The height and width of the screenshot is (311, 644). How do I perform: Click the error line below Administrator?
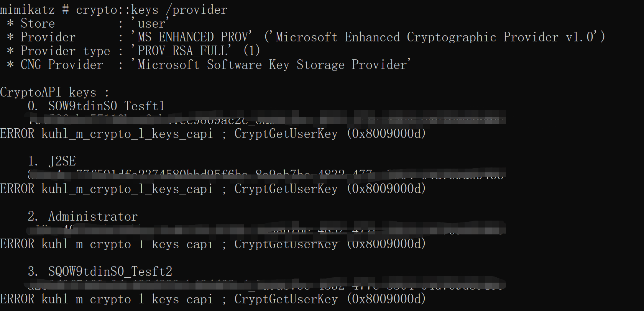tap(213, 244)
